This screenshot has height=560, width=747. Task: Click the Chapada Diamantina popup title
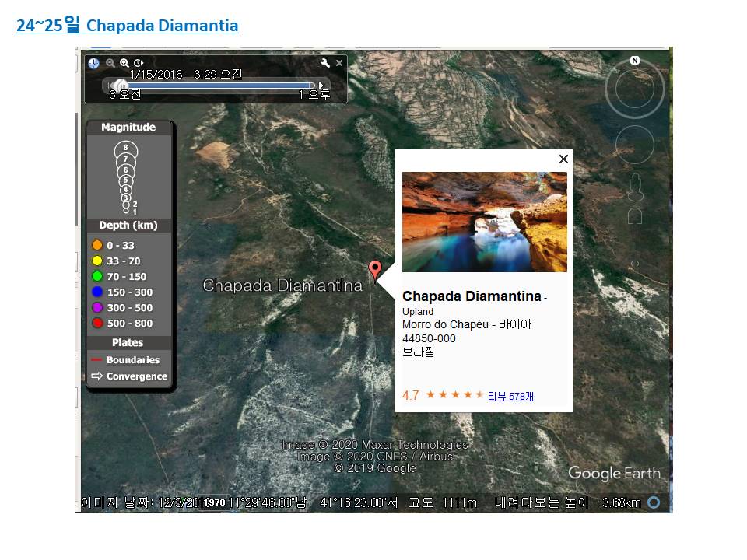[x=472, y=296]
